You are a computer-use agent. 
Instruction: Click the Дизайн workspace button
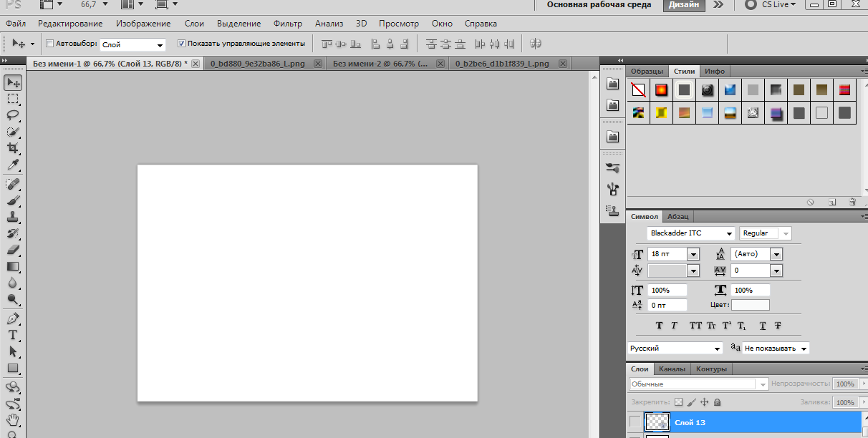(x=685, y=5)
